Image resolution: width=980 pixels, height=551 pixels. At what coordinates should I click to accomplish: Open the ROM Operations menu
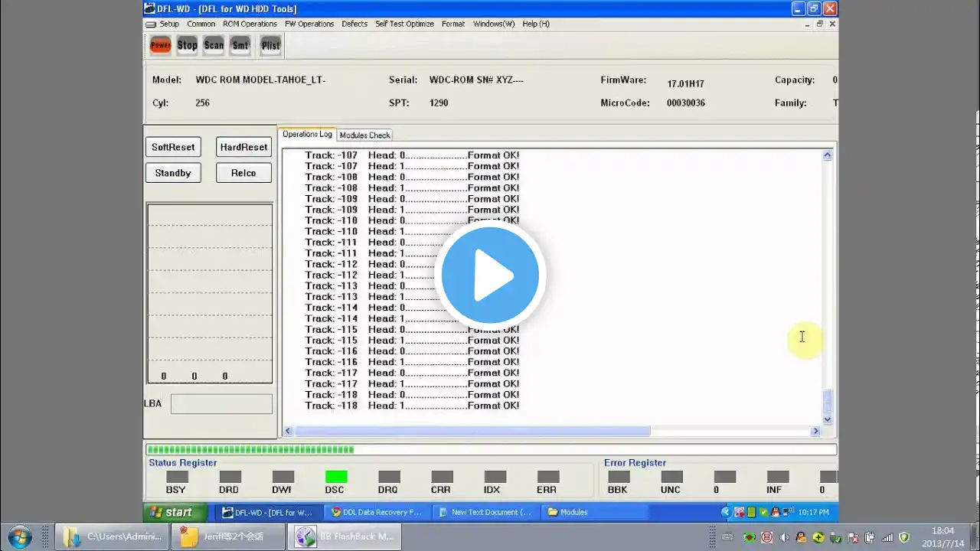tap(250, 24)
